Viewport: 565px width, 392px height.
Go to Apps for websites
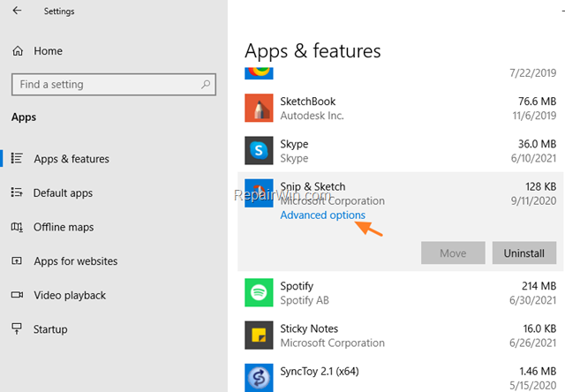(x=76, y=261)
